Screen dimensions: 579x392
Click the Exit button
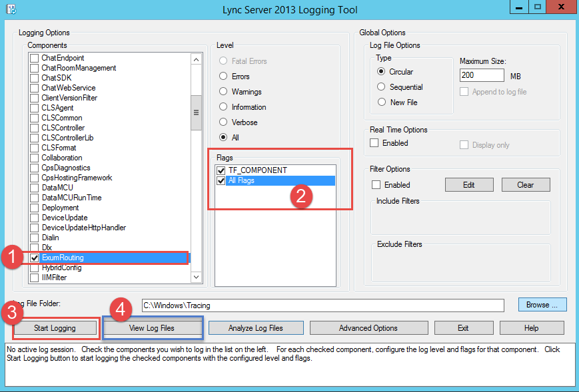coord(464,328)
